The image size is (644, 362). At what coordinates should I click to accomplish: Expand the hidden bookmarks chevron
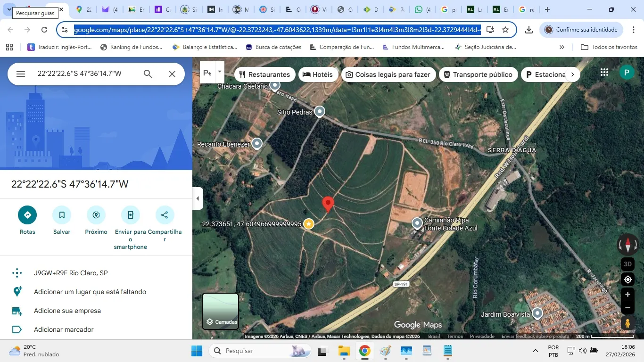pyautogui.click(x=562, y=47)
